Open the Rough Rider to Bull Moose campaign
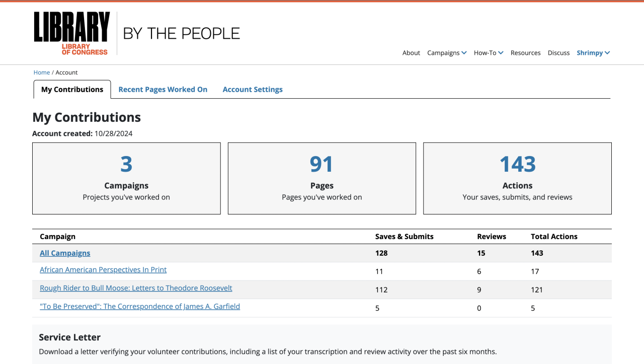 pos(136,288)
